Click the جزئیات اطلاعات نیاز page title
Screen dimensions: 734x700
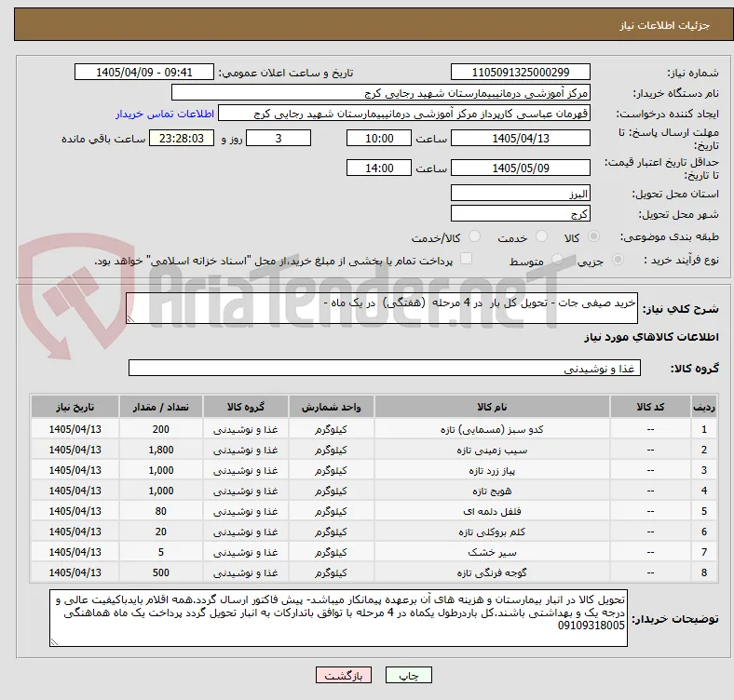(665, 25)
